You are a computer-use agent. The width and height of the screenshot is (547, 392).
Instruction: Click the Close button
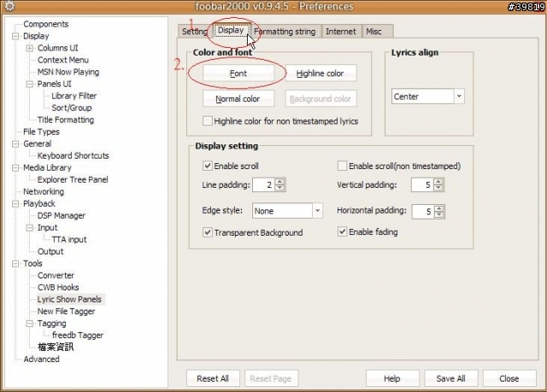click(x=509, y=378)
